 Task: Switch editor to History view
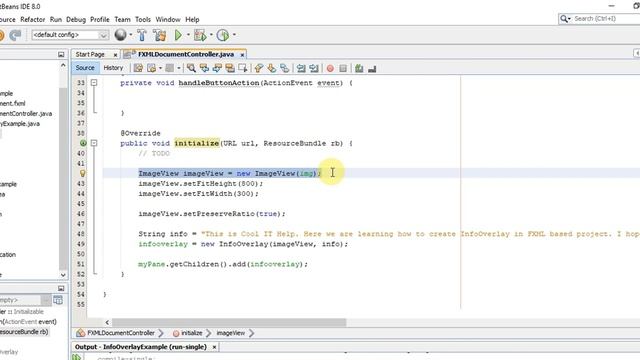(x=113, y=68)
